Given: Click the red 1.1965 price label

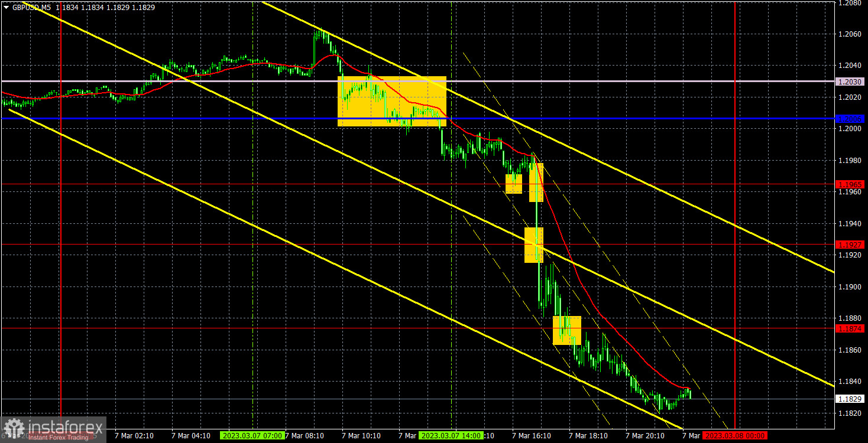Looking at the screenshot, I should click(x=850, y=184).
